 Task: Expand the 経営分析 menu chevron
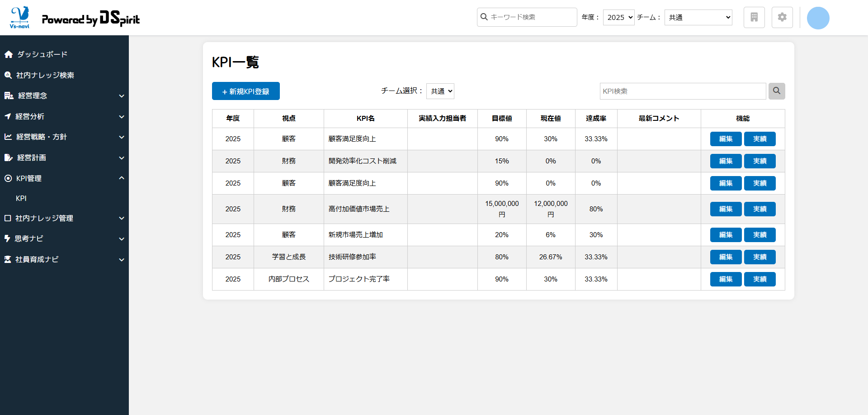pyautogui.click(x=122, y=117)
